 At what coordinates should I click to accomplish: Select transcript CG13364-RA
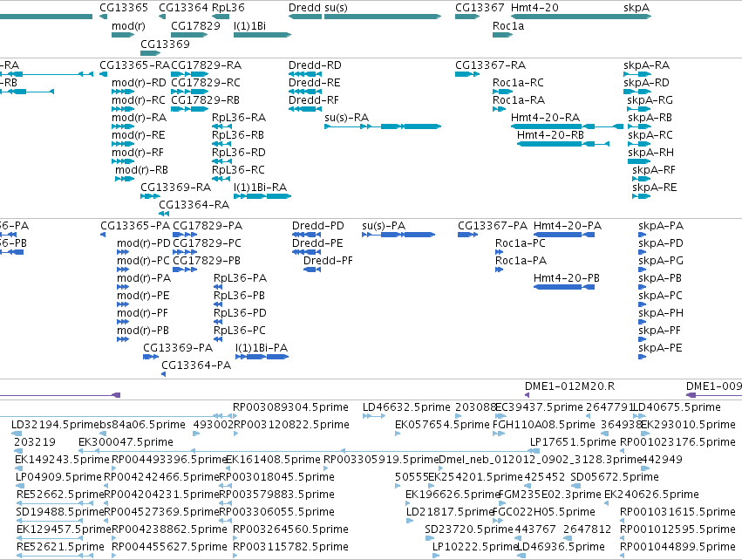(194, 206)
